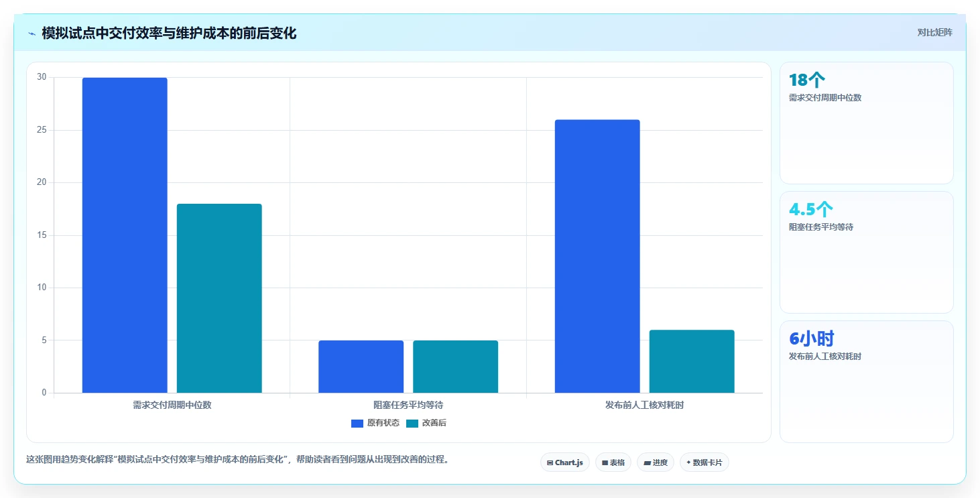The width and height of the screenshot is (980, 498).
Task: Click the trend icon beside the chart title
Action: (x=32, y=34)
